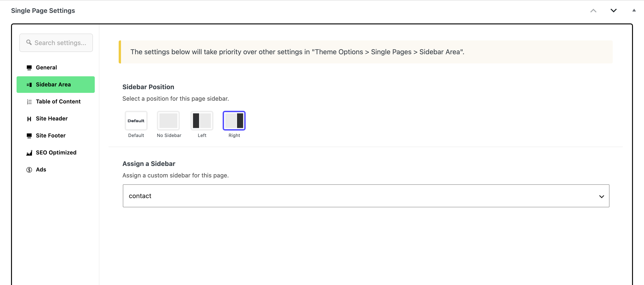Click the Single Page Settings heading

point(43,11)
